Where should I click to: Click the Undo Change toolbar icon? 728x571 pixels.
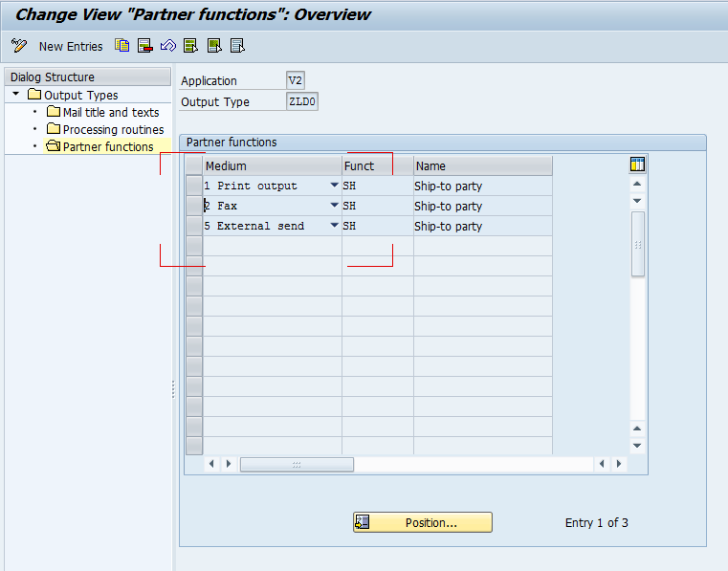coord(168,46)
